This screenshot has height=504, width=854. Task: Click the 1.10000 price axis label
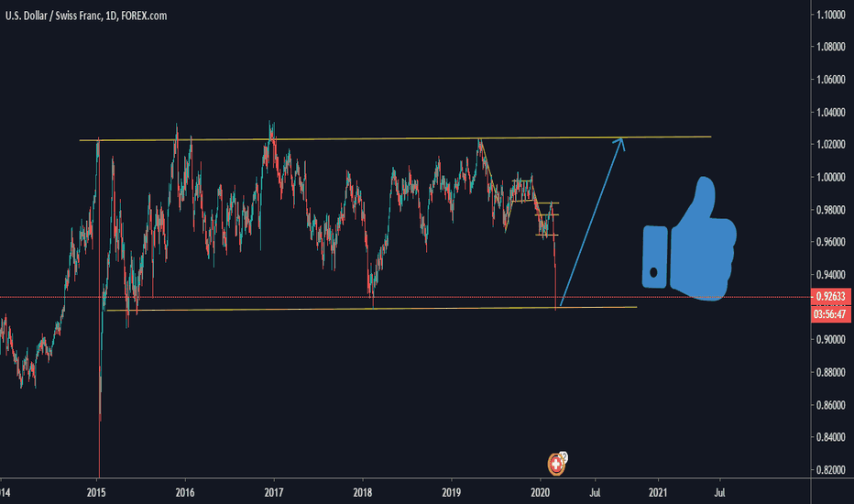click(830, 15)
